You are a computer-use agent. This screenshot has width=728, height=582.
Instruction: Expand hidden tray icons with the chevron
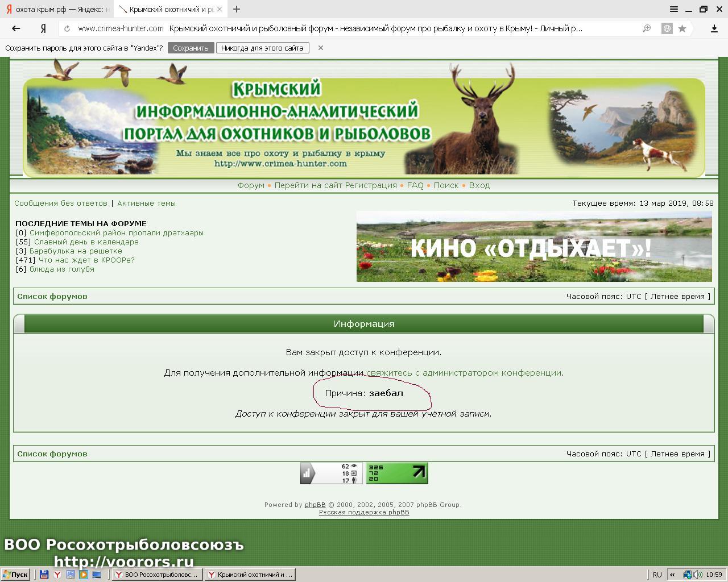[672, 575]
